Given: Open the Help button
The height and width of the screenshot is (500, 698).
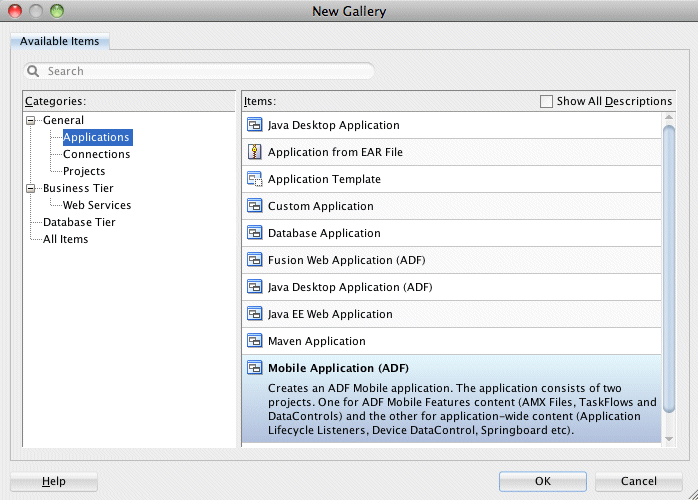Looking at the screenshot, I should (54, 481).
